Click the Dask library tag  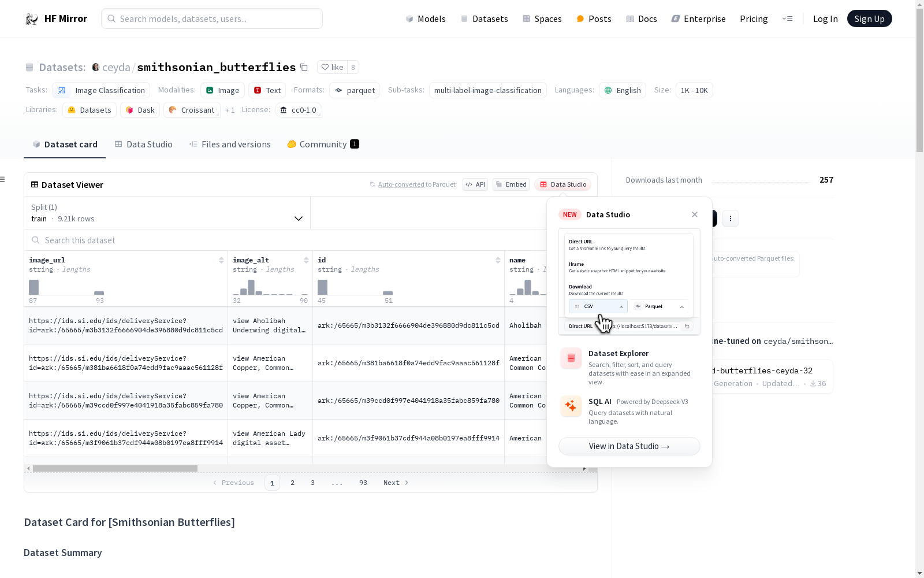[140, 110]
